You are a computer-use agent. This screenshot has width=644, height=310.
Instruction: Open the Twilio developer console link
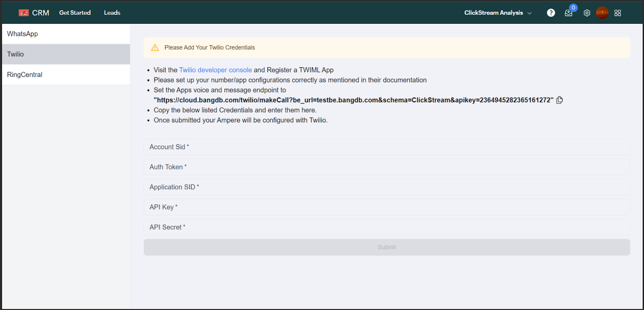coord(215,70)
